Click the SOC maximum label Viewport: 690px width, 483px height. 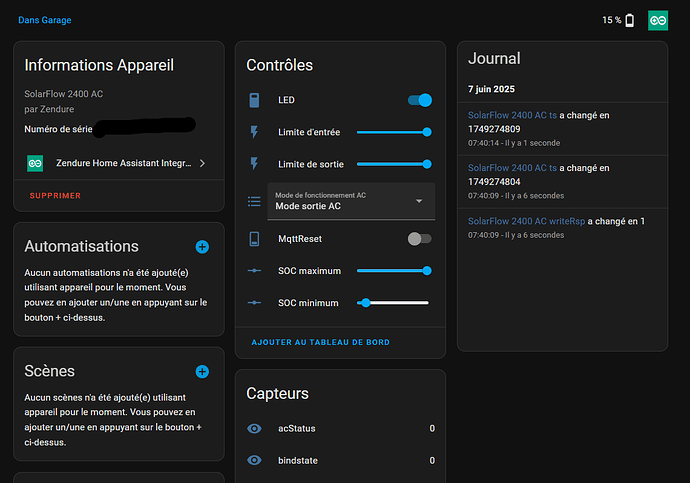click(x=309, y=271)
